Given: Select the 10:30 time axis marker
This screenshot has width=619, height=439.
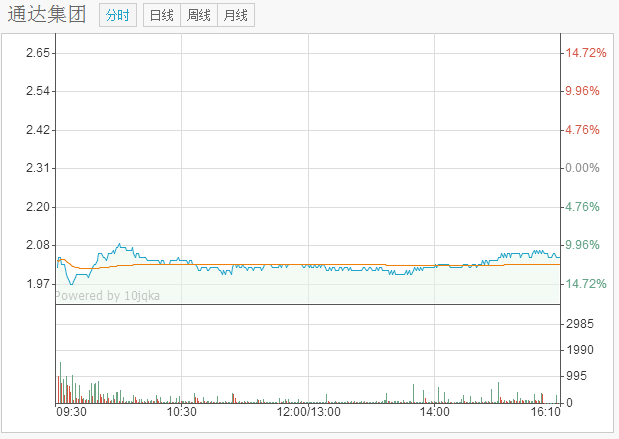Looking at the screenshot, I should tap(181, 411).
